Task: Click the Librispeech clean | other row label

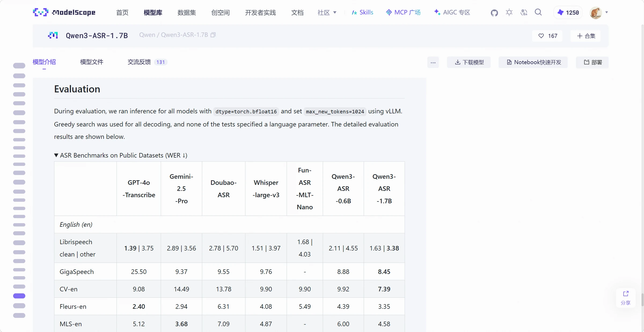Action: (x=78, y=248)
